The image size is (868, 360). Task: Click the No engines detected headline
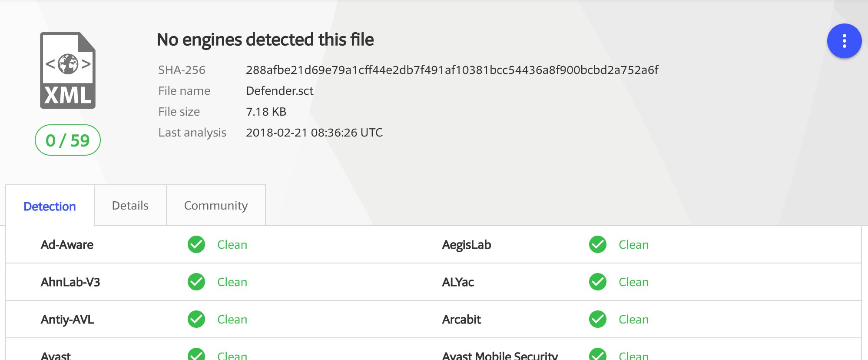pyautogui.click(x=265, y=40)
